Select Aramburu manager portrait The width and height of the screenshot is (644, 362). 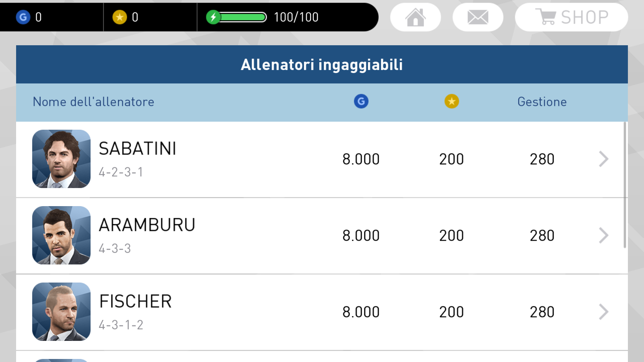(x=61, y=235)
